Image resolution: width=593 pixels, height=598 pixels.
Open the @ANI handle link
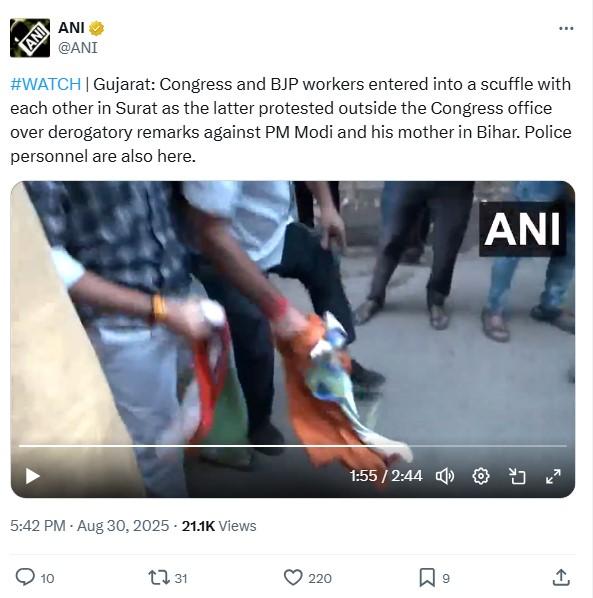tap(78, 48)
